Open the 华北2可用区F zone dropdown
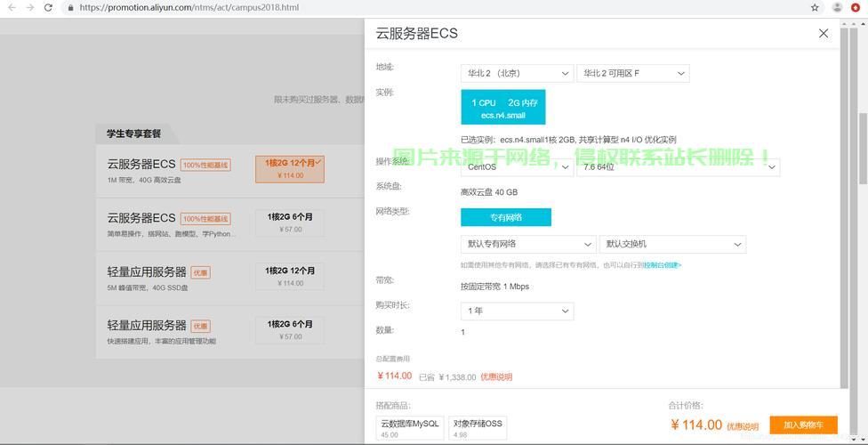Screen dimensions: 868x445 633,73
